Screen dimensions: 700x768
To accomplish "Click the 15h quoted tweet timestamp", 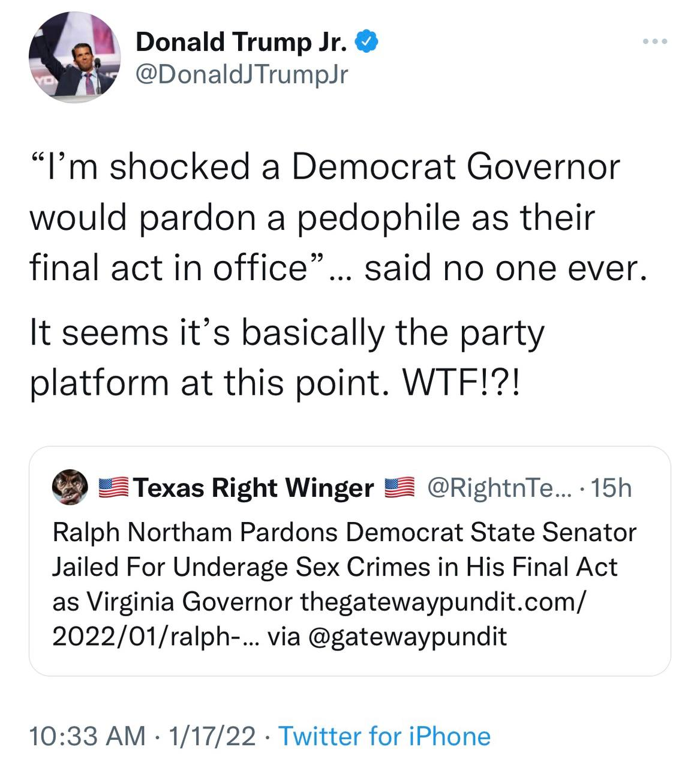I will click(611, 488).
